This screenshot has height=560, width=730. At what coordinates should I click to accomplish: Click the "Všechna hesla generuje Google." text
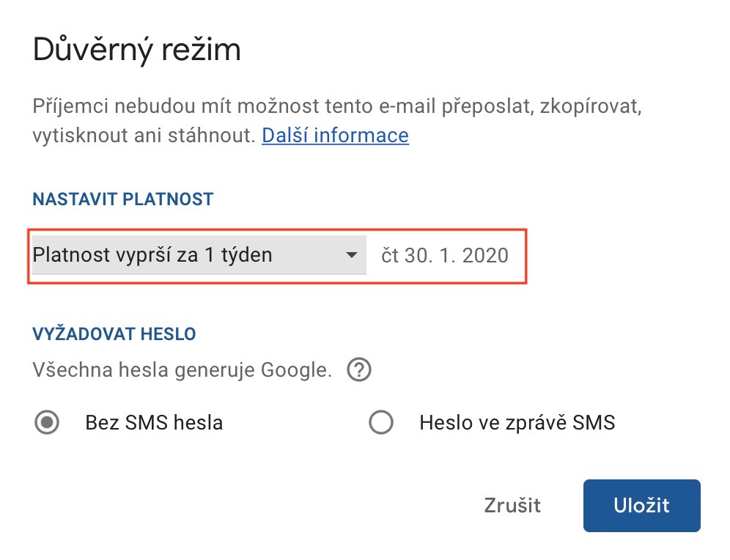pyautogui.click(x=182, y=370)
